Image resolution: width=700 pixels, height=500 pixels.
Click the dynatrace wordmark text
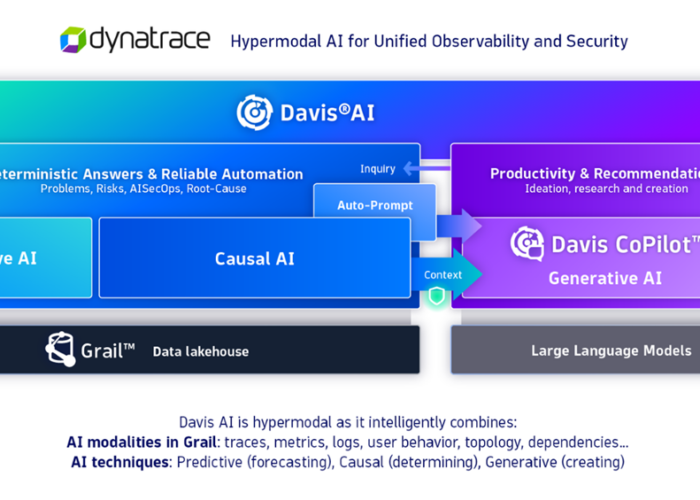pyautogui.click(x=150, y=39)
